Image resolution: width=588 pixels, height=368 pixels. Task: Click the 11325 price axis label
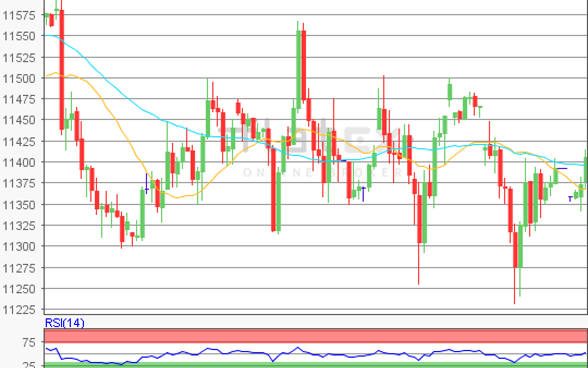(19, 226)
